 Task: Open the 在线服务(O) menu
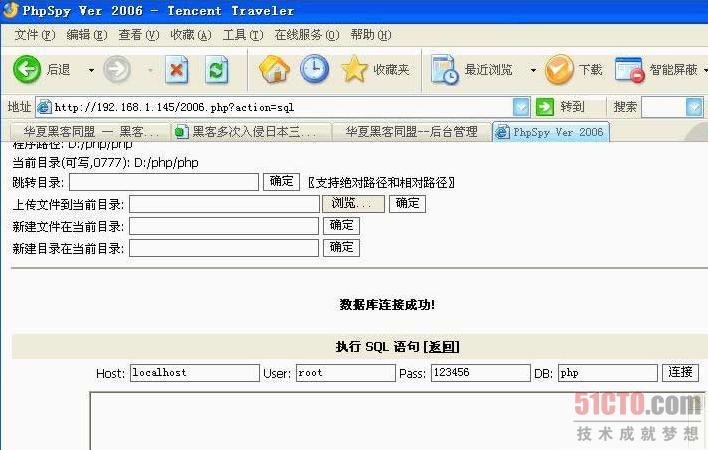pyautogui.click(x=307, y=35)
